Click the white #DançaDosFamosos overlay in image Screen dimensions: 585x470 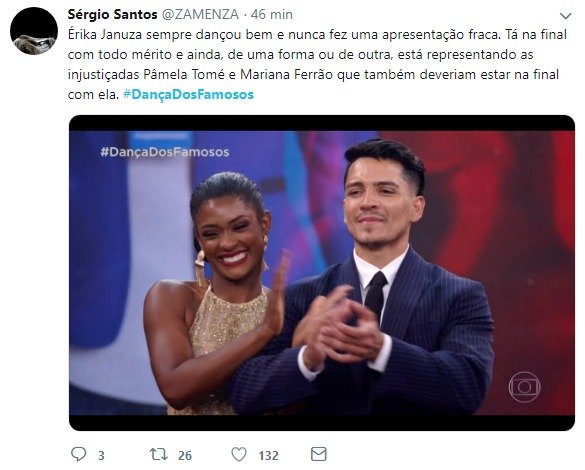point(165,152)
